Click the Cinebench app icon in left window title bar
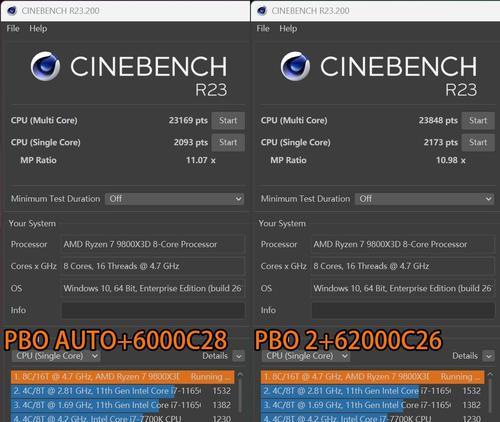 click(12, 11)
